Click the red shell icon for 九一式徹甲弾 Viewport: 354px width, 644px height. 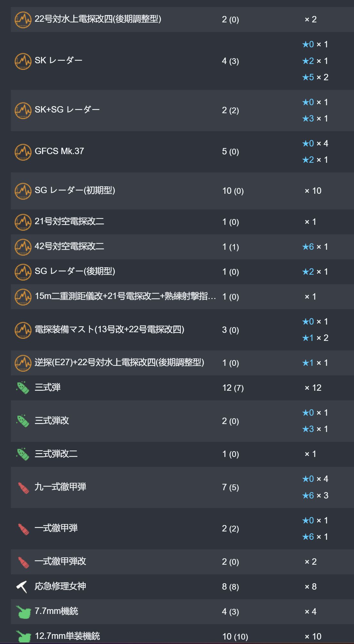[x=23, y=488]
